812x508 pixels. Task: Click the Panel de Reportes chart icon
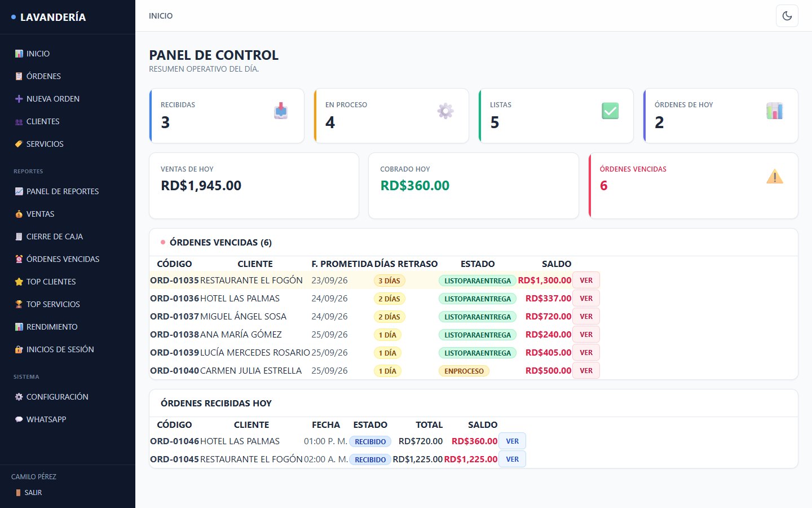pos(19,191)
